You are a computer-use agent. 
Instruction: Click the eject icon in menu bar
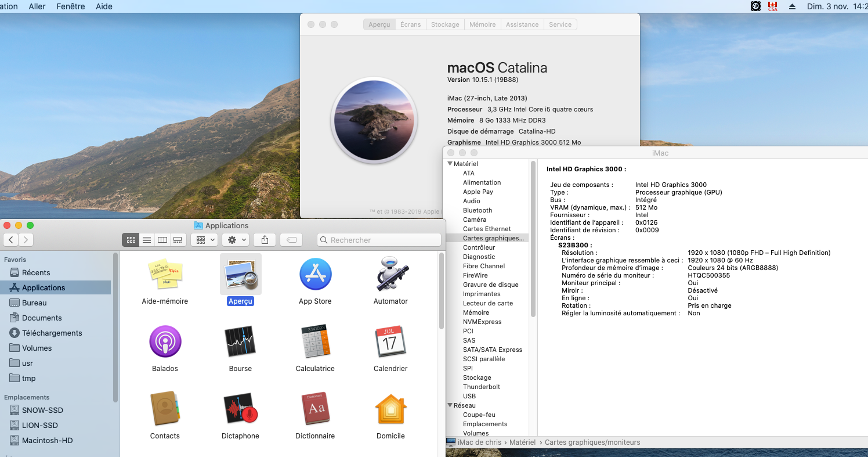pos(792,6)
